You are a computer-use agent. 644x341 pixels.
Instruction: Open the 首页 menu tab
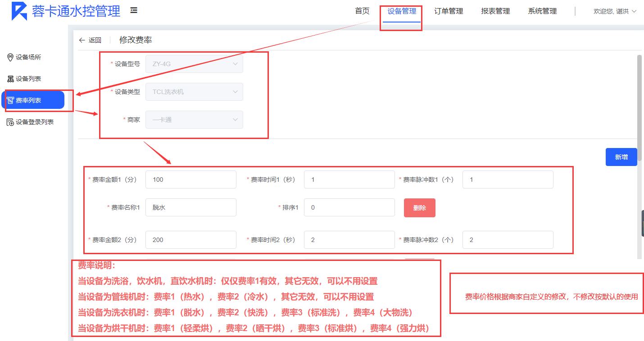click(362, 11)
